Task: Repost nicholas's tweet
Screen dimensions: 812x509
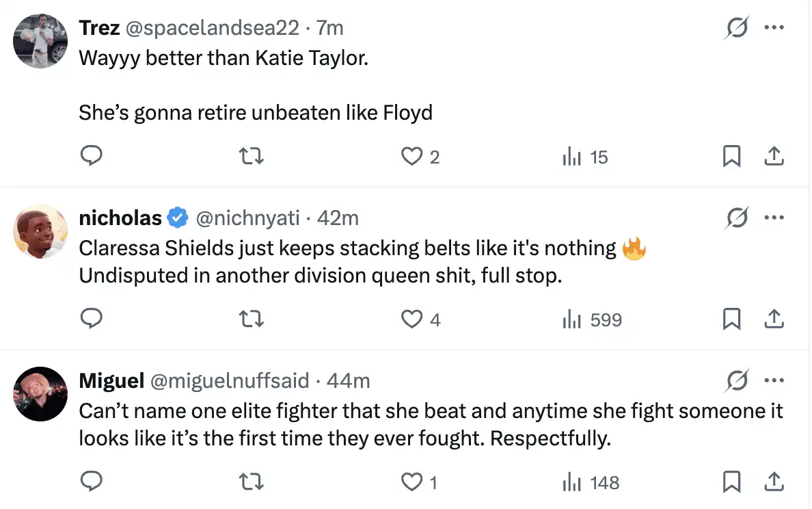Action: click(x=252, y=319)
